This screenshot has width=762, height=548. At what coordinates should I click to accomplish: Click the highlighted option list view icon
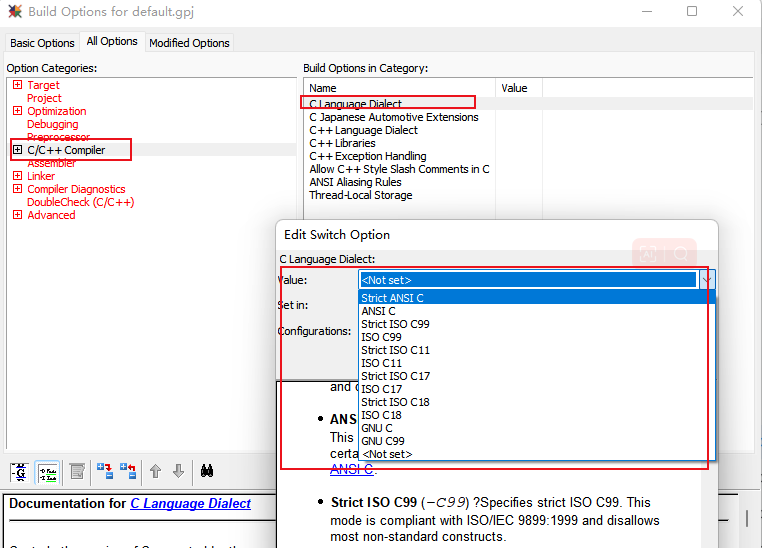point(46,471)
